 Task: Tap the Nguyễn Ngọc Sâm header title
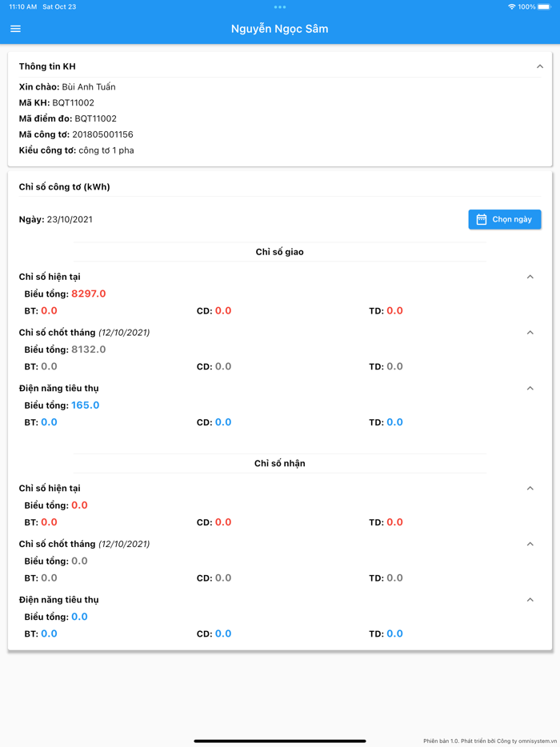click(279, 29)
